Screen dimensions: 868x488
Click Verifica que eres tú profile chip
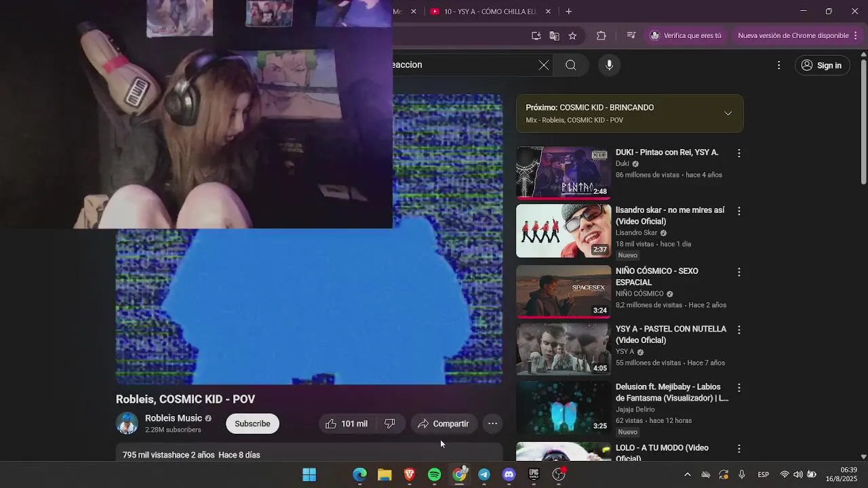point(686,36)
